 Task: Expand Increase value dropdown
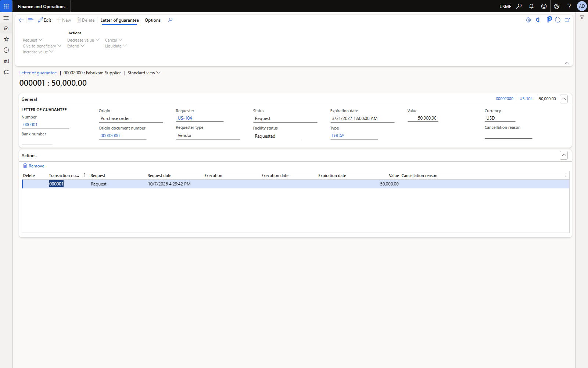pos(38,52)
